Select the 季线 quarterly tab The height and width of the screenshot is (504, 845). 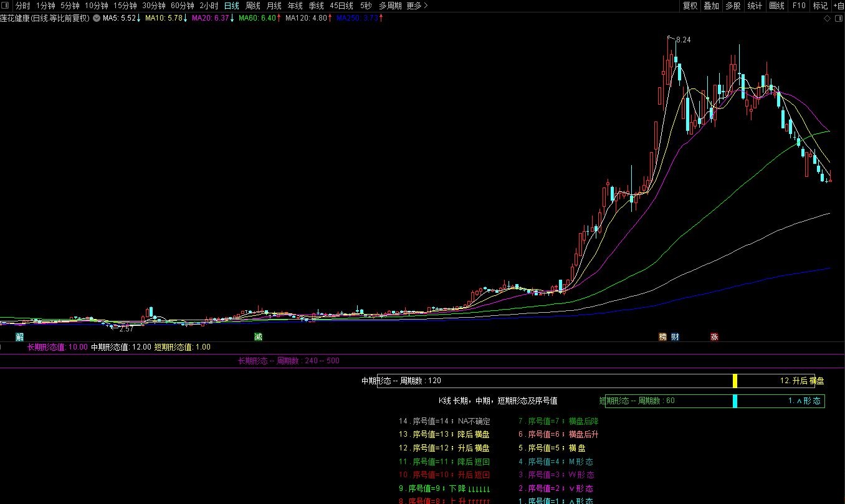tap(317, 6)
